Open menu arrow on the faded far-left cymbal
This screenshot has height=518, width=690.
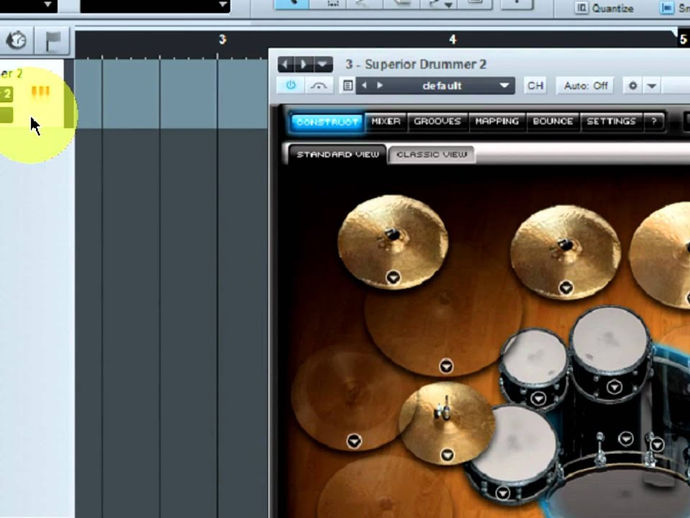[354, 441]
